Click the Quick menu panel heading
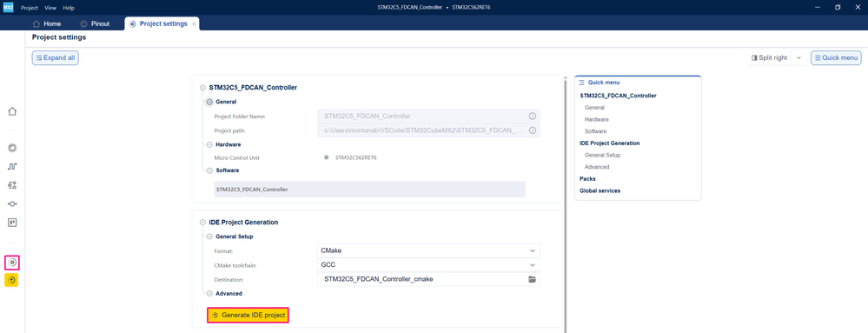 point(603,82)
